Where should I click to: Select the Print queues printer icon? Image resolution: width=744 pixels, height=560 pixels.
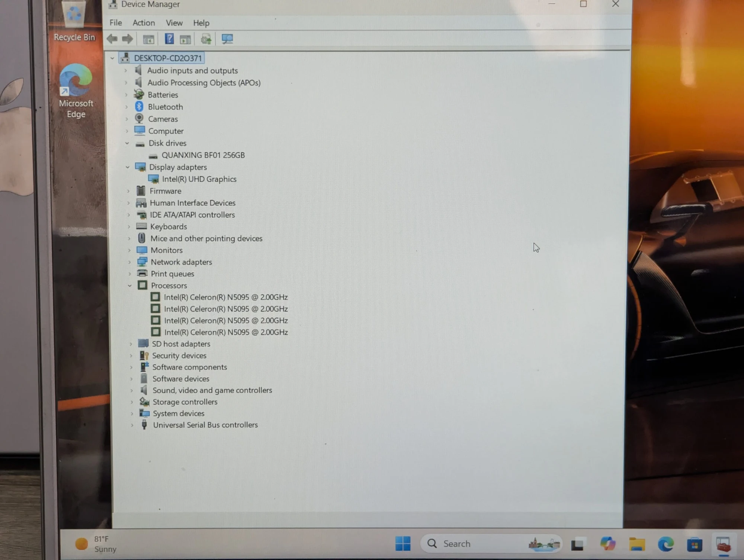tap(142, 273)
